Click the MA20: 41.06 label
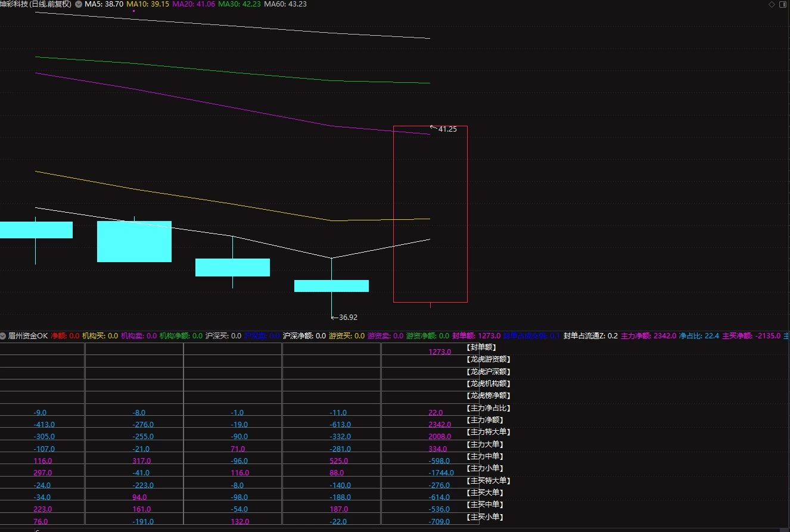 (194, 4)
